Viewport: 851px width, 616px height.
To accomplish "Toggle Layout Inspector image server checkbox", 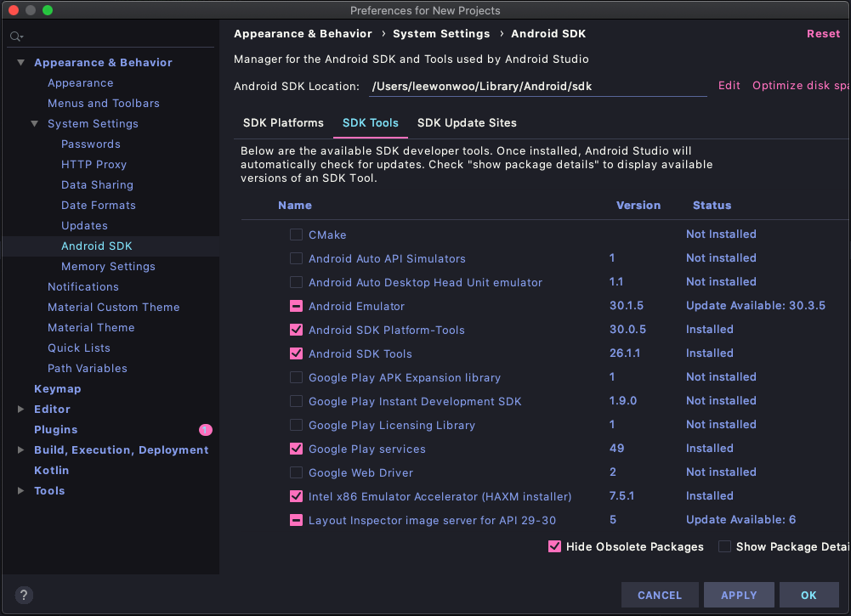I will click(296, 520).
